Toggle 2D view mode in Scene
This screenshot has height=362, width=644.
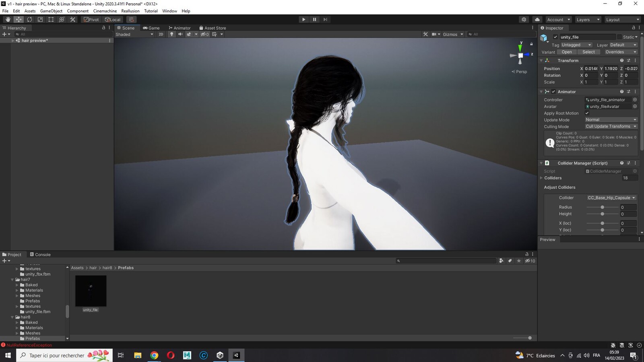pyautogui.click(x=161, y=34)
